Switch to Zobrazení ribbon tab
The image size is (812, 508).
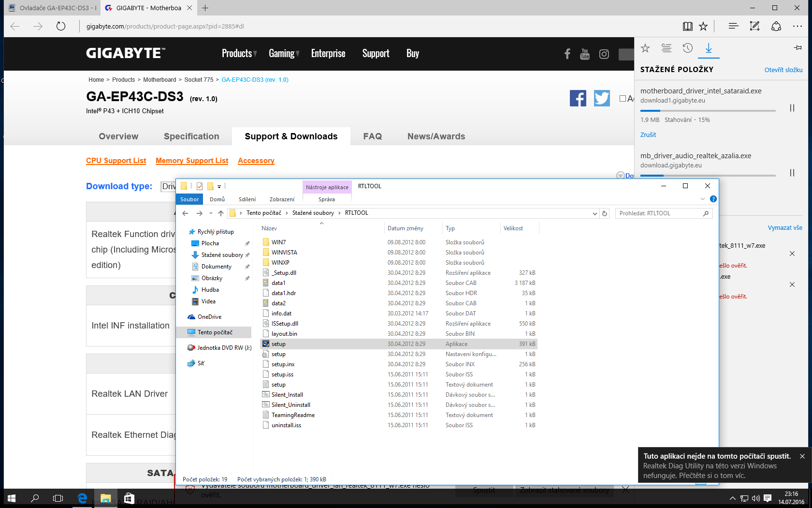pos(282,199)
